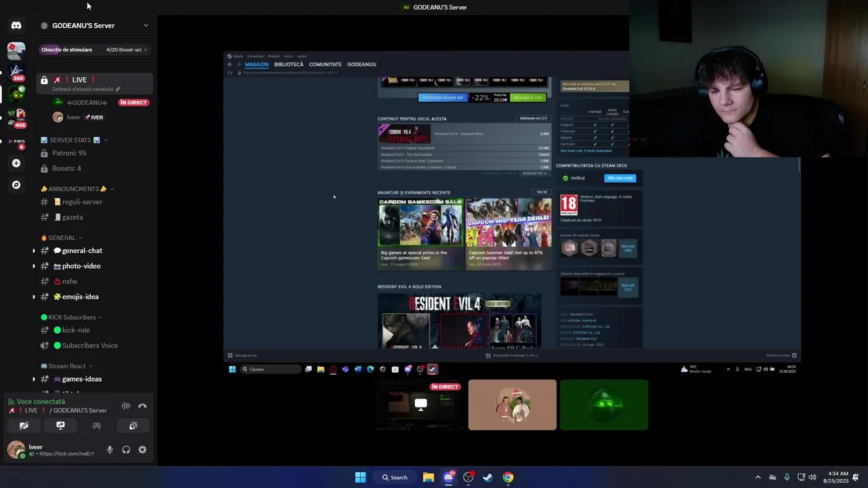
Task: Select the live stream thumbnail tile marked ÎN DIRECT
Action: click(x=420, y=405)
